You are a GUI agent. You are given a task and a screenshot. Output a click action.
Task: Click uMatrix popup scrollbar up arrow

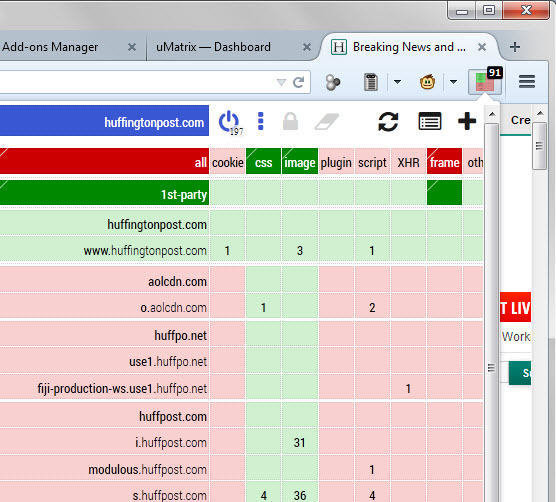pos(492,114)
